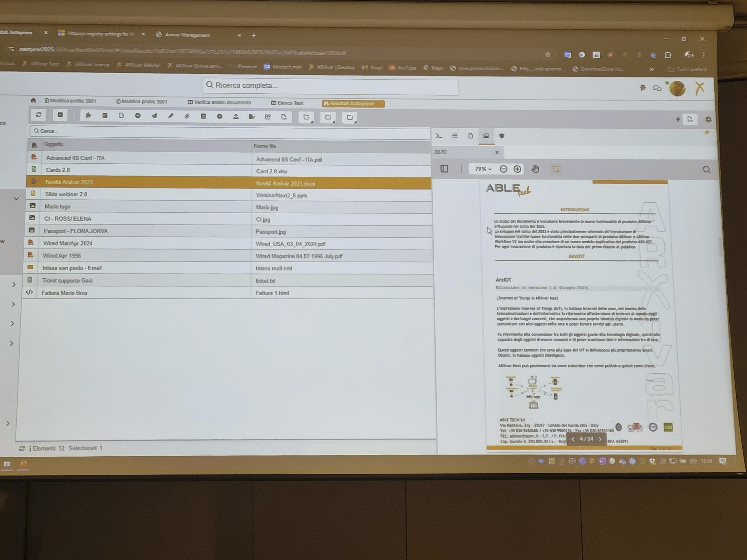The height and width of the screenshot is (560, 747).
Task: Select the Advanced IIS Conf - ITA row
Action: coord(230,159)
